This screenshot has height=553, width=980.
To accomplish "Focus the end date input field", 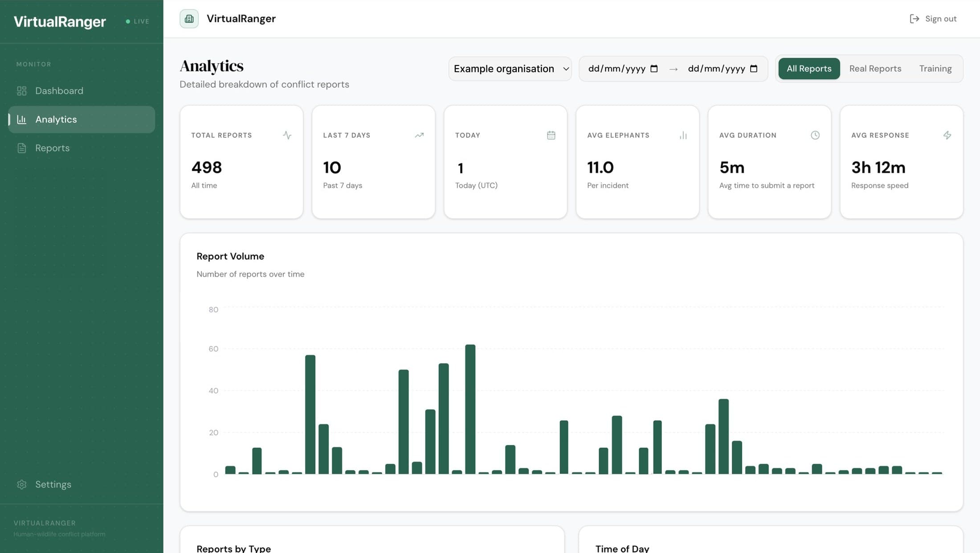I will (x=723, y=69).
